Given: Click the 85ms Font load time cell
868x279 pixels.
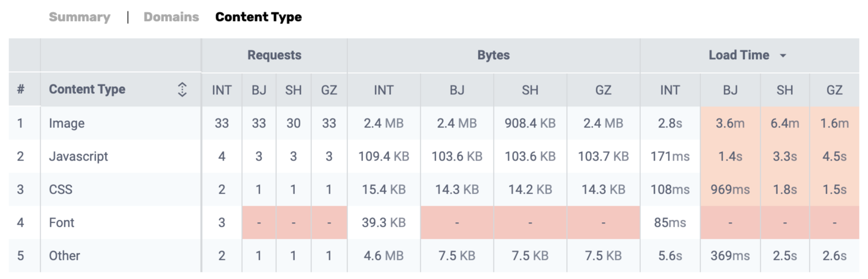Looking at the screenshot, I should tap(669, 223).
